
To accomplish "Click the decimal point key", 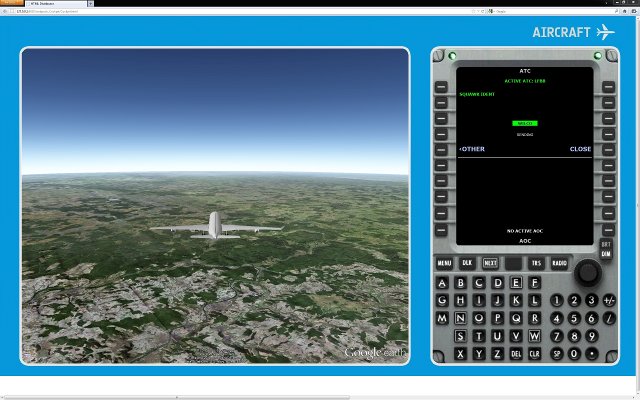I will [591, 353].
